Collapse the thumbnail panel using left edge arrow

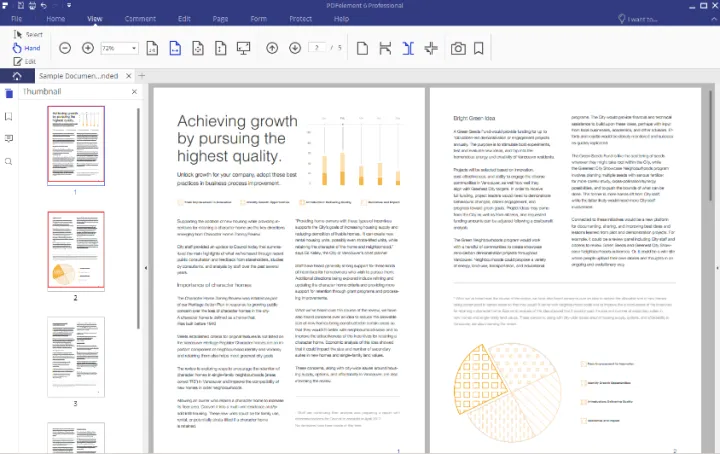tap(147, 268)
